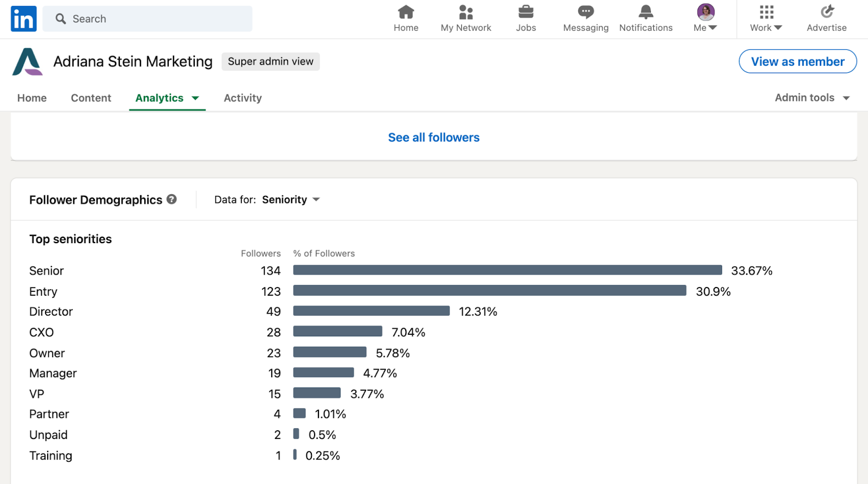The width and height of the screenshot is (868, 484).
Task: Select the Partner seniority label
Action: [49, 414]
